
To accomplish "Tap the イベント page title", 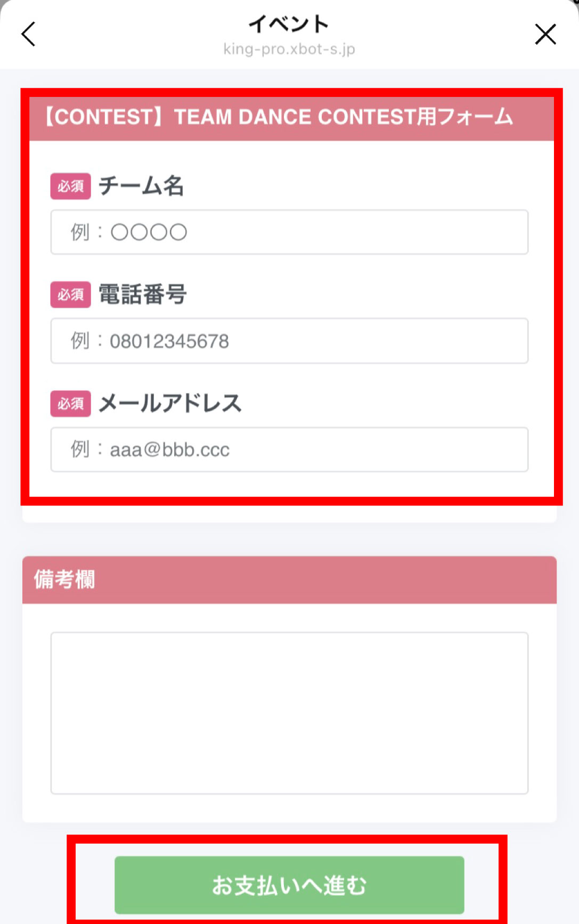I will pyautogui.click(x=289, y=24).
